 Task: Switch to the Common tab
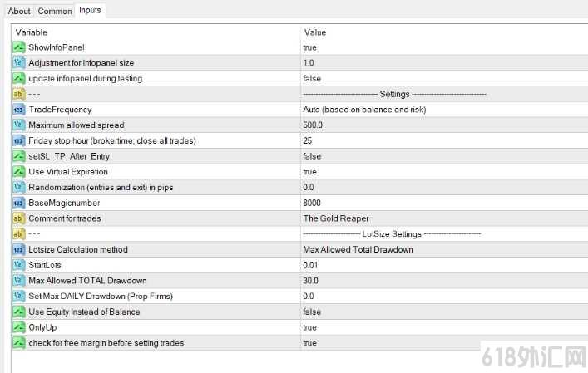coord(55,12)
